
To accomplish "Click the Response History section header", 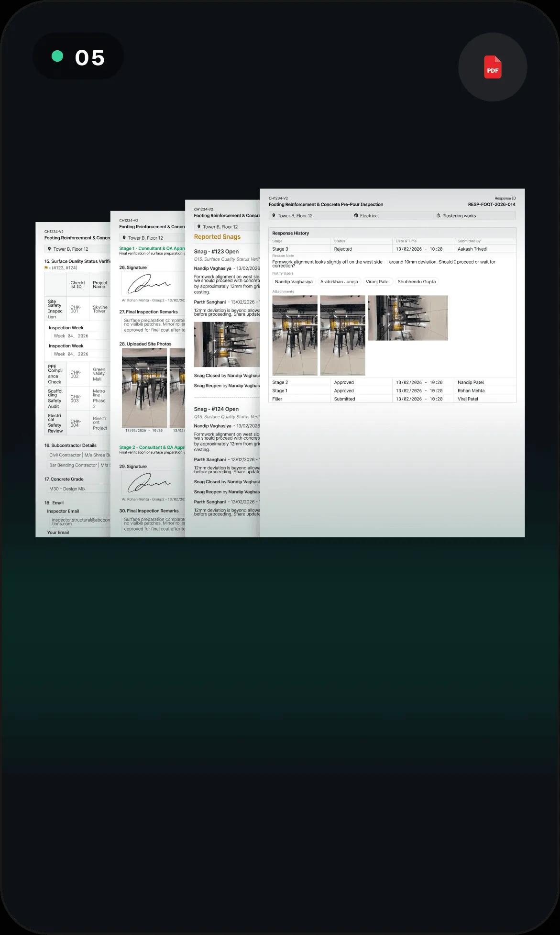I will [x=392, y=233].
